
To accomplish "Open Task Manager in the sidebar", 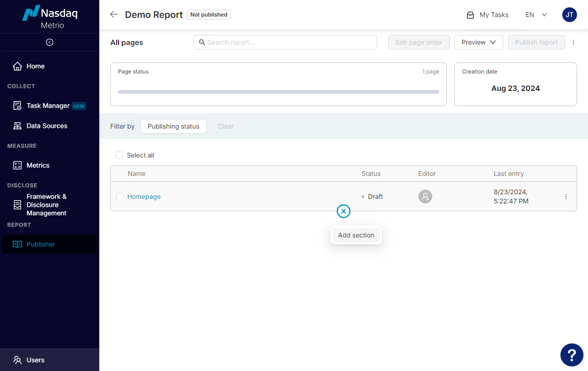I will coord(50,106).
